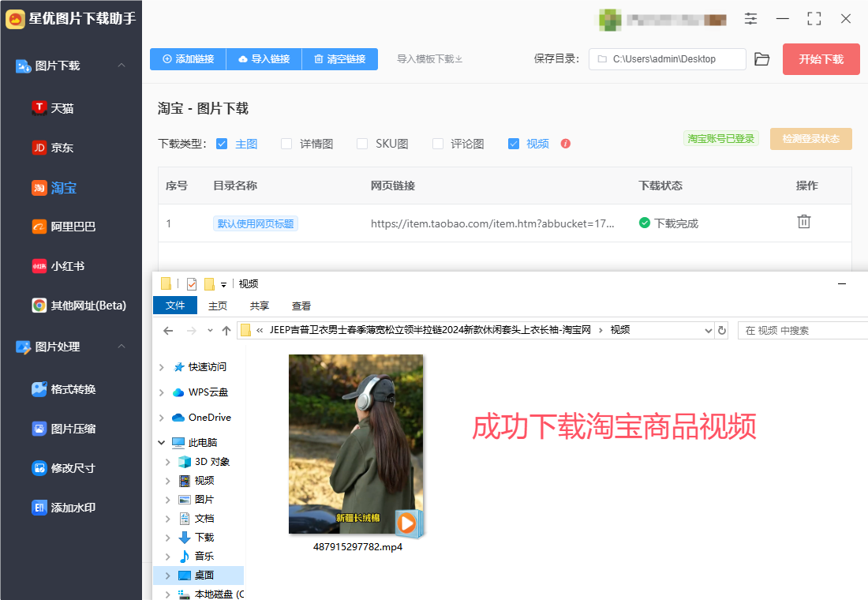Click the 下载完成 status in row 1

click(668, 223)
